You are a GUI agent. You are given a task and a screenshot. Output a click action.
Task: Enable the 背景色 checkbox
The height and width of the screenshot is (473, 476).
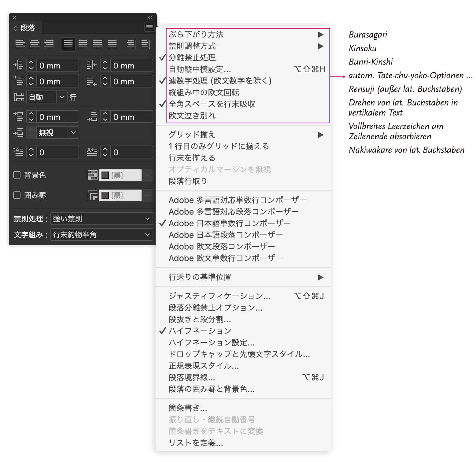(17, 175)
